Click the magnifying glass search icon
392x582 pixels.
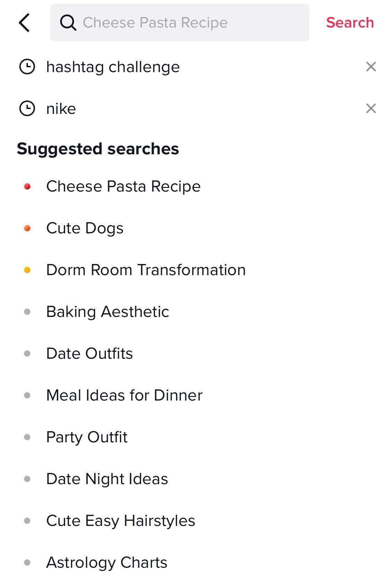coord(68,23)
